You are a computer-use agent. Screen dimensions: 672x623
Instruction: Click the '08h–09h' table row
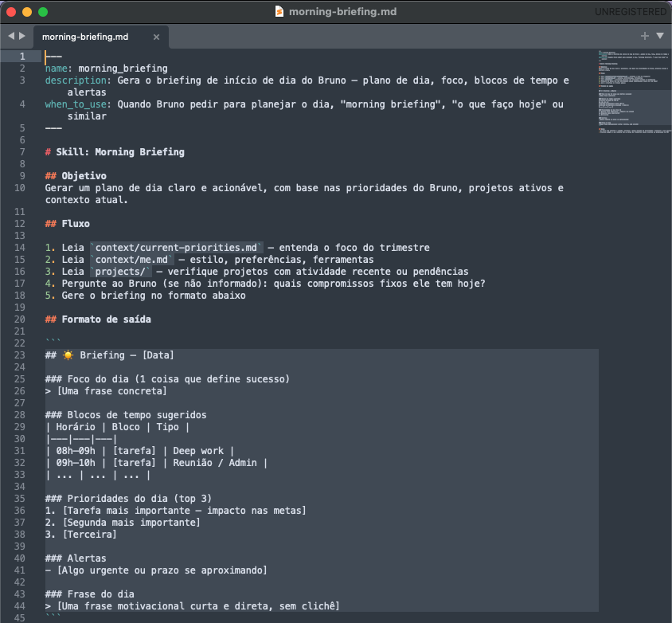139,451
